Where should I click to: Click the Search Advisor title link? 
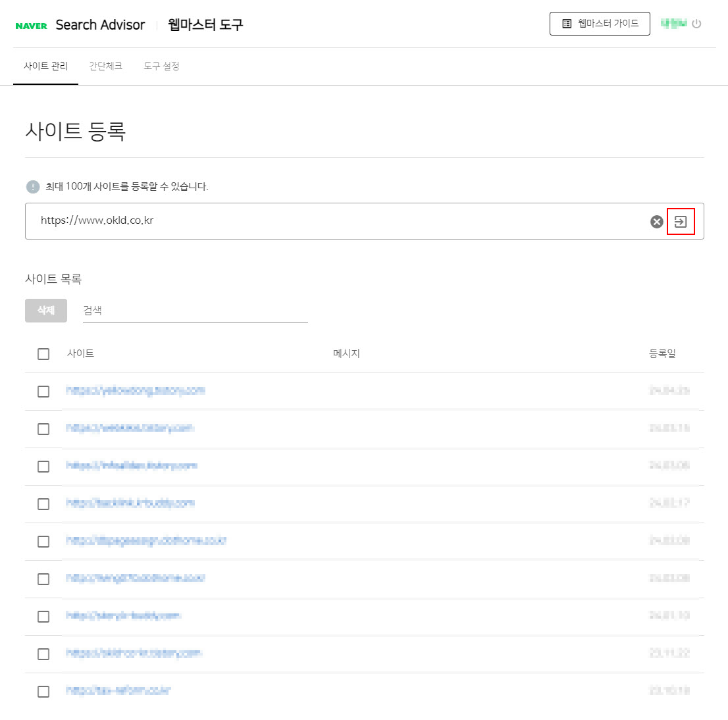pyautogui.click(x=100, y=25)
